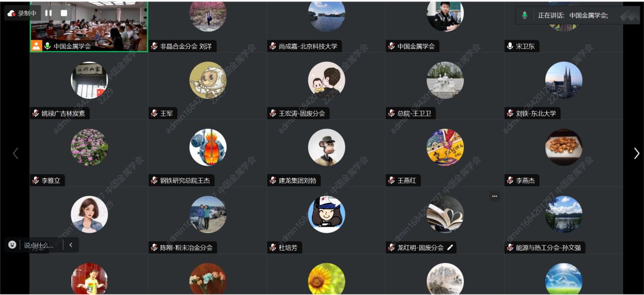Stop the recording
Screen dimensions: 644x295
pyautogui.click(x=64, y=13)
